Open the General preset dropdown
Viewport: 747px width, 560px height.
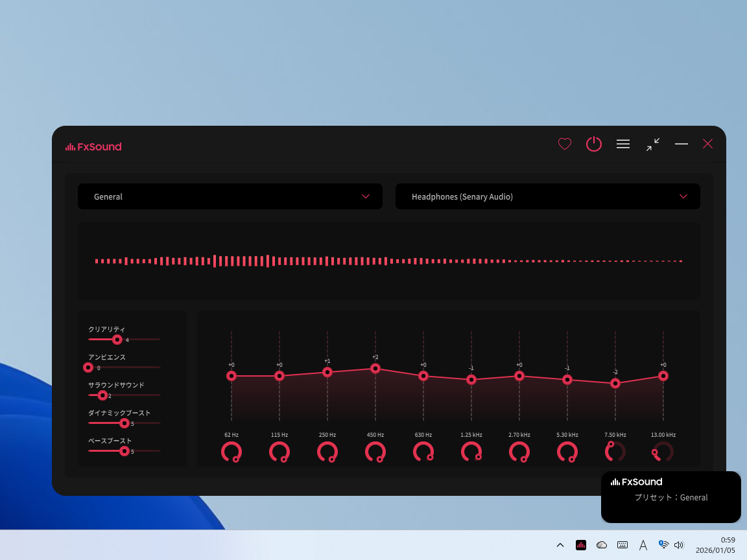click(230, 196)
